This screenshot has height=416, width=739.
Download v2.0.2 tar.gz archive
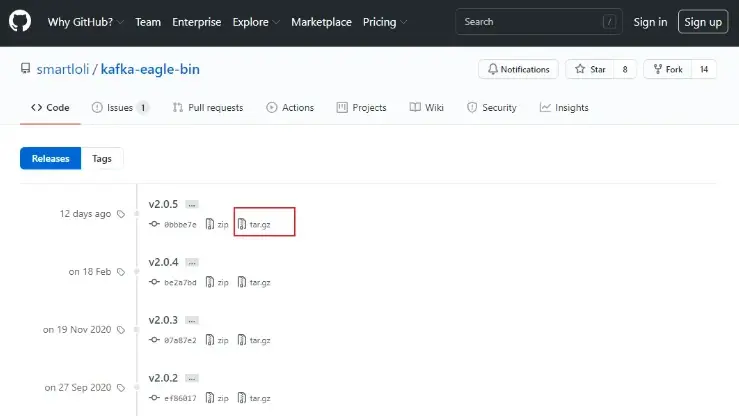click(x=254, y=398)
